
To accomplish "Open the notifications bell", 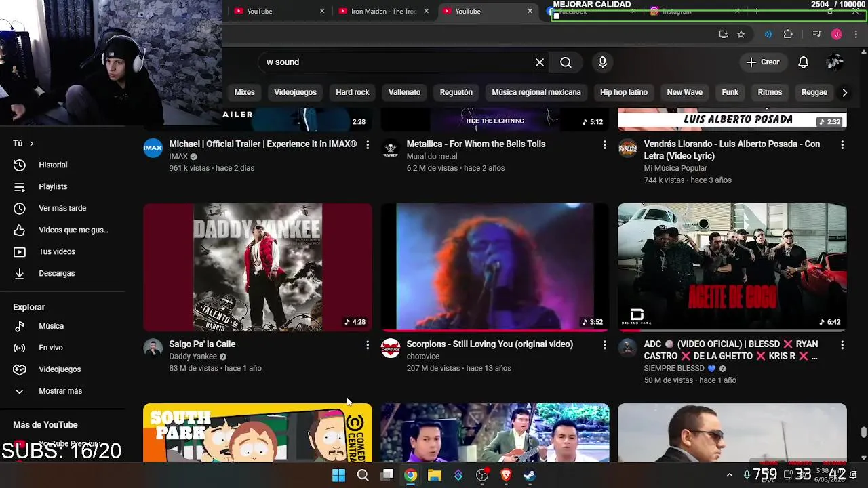I will coord(803,62).
